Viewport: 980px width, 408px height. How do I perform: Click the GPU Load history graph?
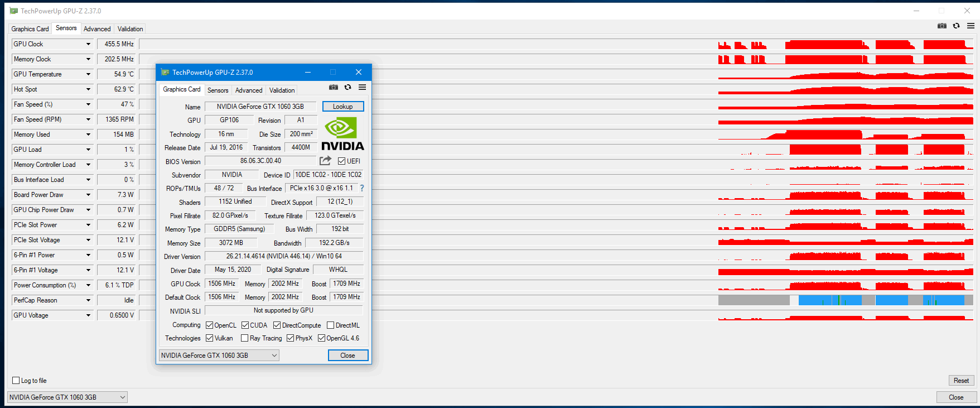click(557, 150)
